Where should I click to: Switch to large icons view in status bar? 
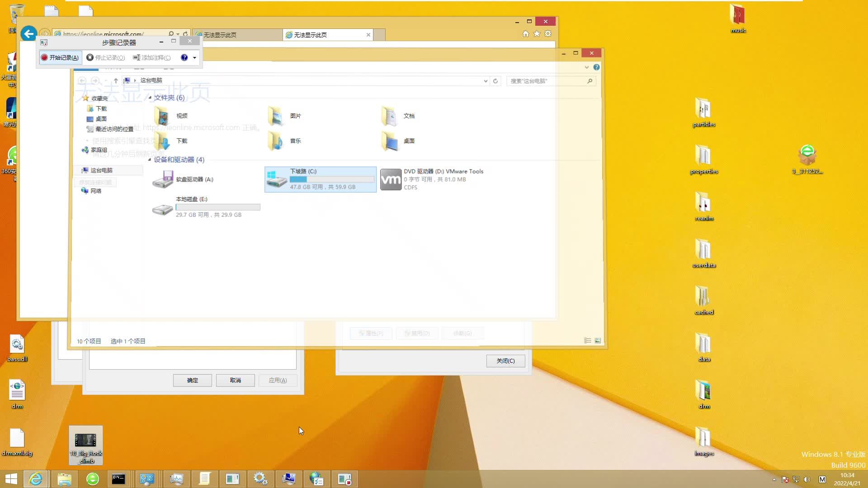(x=598, y=341)
